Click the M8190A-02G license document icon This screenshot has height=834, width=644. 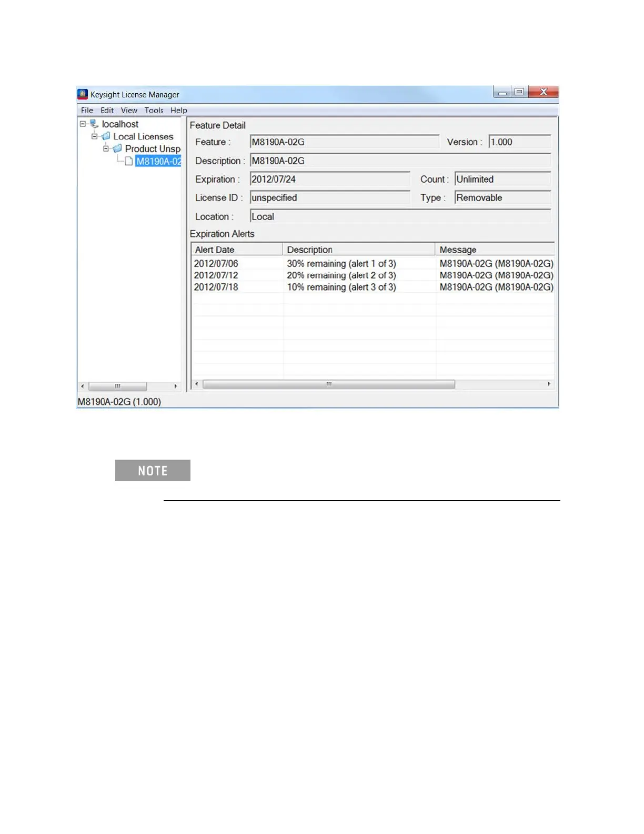[128, 161]
